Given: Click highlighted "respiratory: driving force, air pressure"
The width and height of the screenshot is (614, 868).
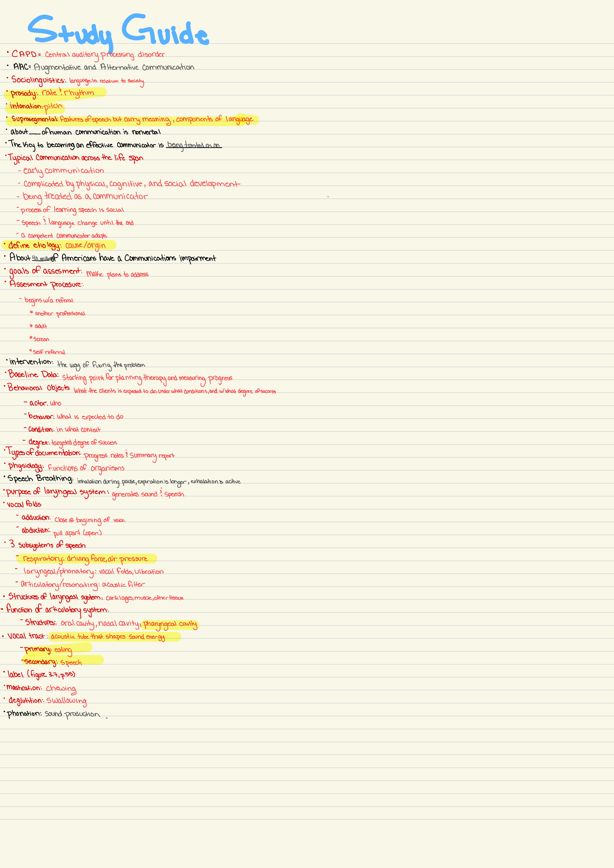Looking at the screenshot, I should pyautogui.click(x=86, y=559).
